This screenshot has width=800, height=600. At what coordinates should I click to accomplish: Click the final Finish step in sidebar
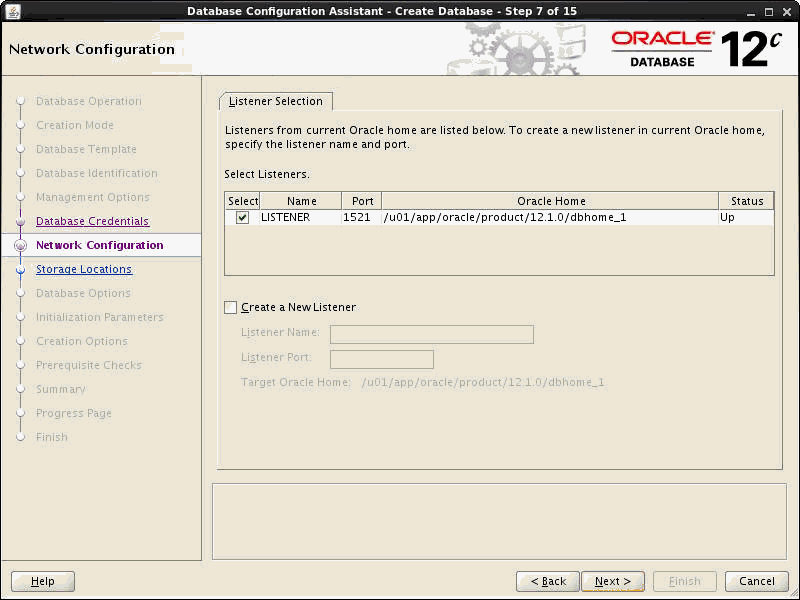pyautogui.click(x=52, y=437)
